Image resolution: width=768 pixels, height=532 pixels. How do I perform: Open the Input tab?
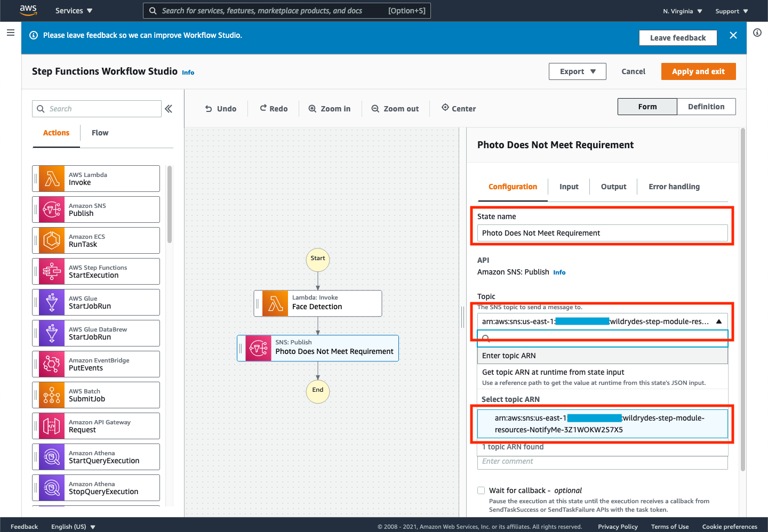tap(569, 187)
